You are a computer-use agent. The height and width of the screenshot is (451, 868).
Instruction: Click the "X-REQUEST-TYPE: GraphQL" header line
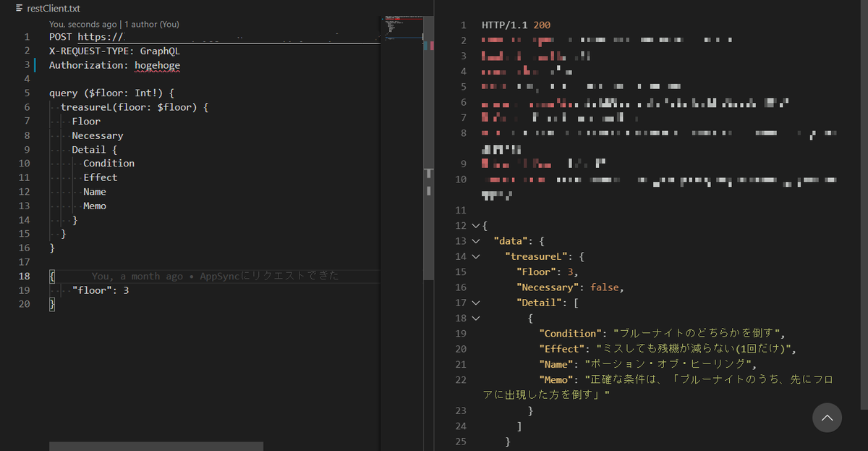click(x=114, y=51)
